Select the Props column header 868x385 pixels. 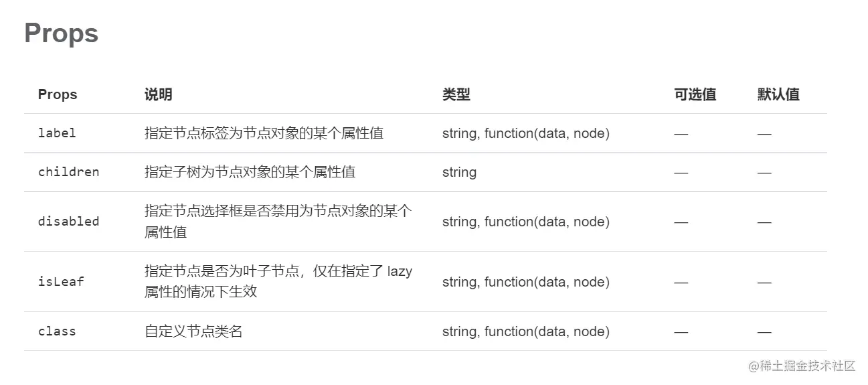(x=58, y=94)
